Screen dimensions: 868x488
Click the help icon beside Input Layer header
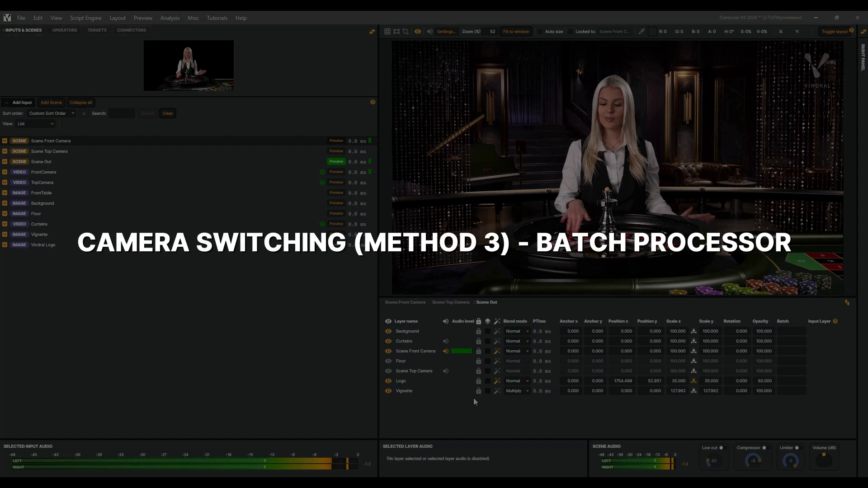(x=835, y=321)
